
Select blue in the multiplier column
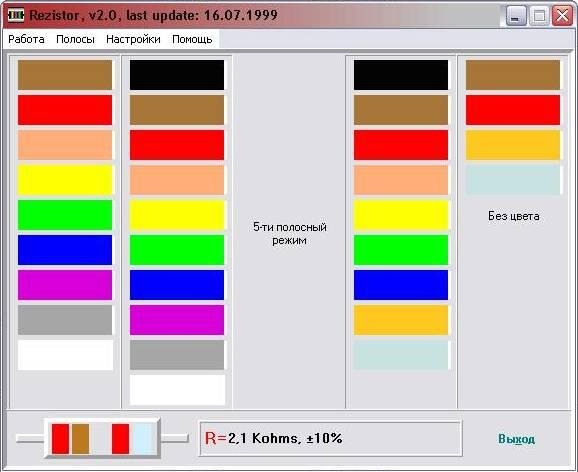[401, 285]
